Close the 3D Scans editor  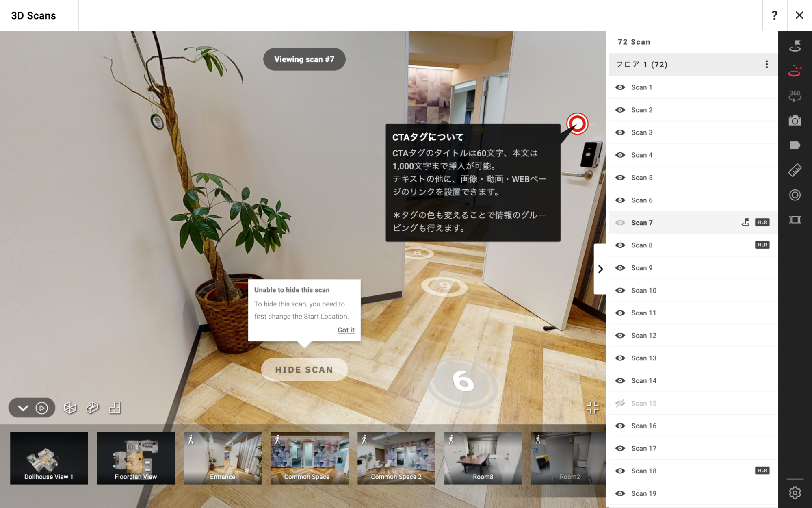[x=799, y=15]
